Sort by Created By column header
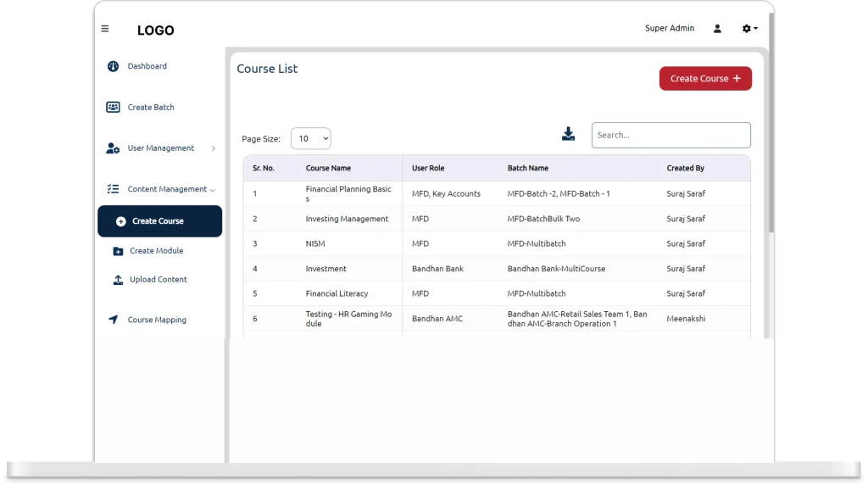Image resolution: width=868 pixels, height=485 pixels. point(685,169)
